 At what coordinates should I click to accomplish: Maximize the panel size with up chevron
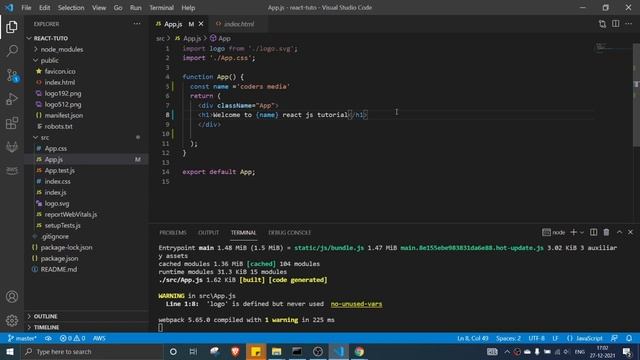(619, 232)
